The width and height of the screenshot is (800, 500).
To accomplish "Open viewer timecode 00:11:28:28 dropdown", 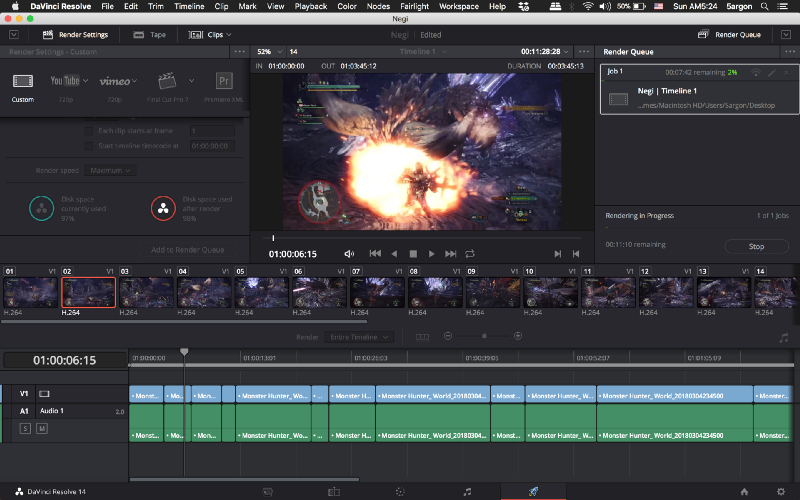I will click(x=544, y=52).
